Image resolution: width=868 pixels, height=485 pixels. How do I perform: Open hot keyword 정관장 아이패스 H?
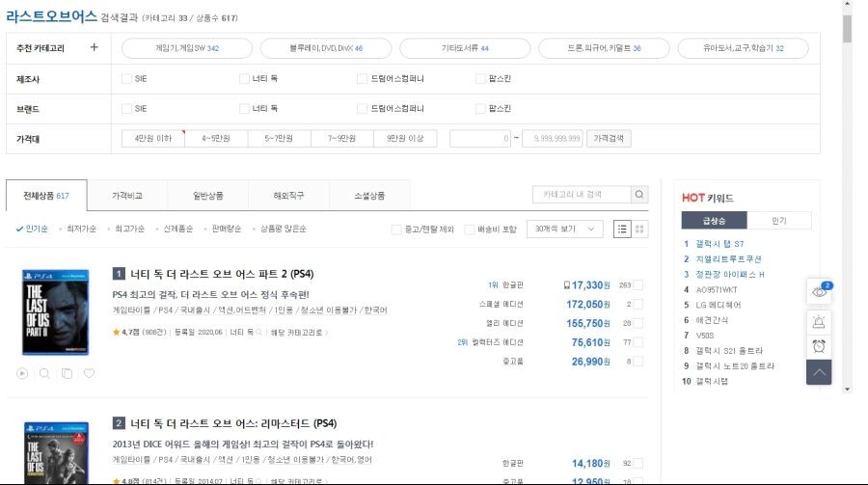(x=730, y=274)
